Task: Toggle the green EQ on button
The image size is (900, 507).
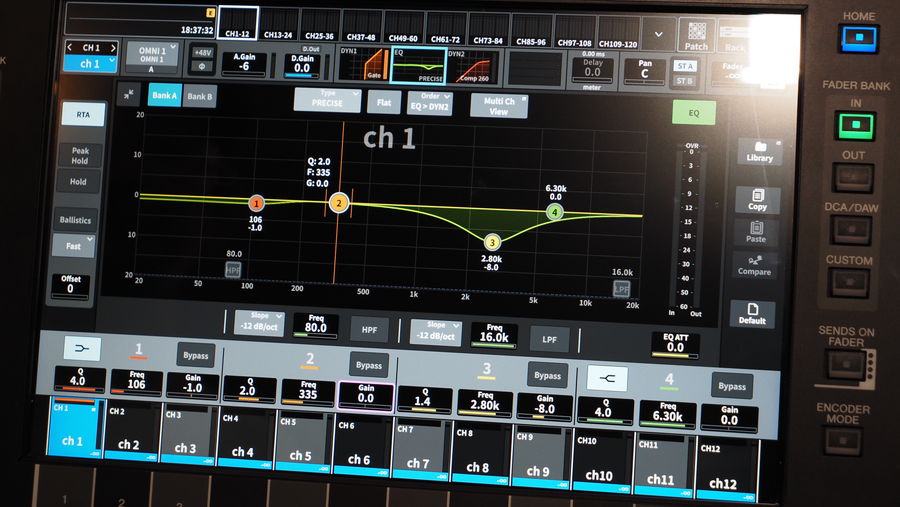Action: (693, 112)
